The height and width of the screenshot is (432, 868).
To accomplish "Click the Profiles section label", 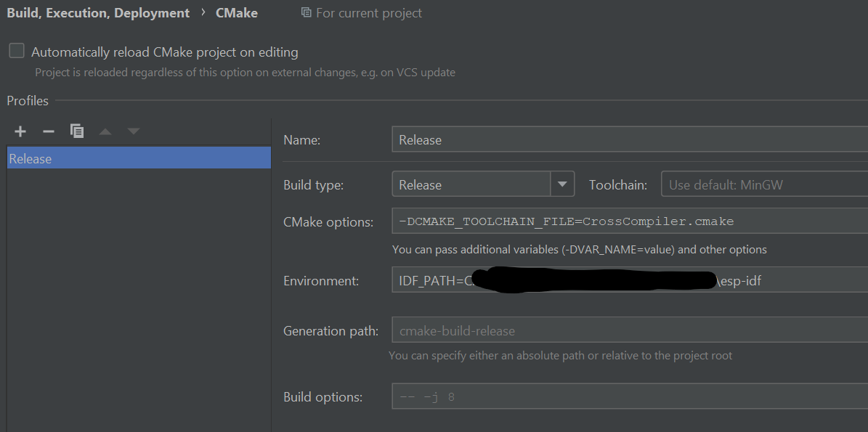I will coord(27,100).
